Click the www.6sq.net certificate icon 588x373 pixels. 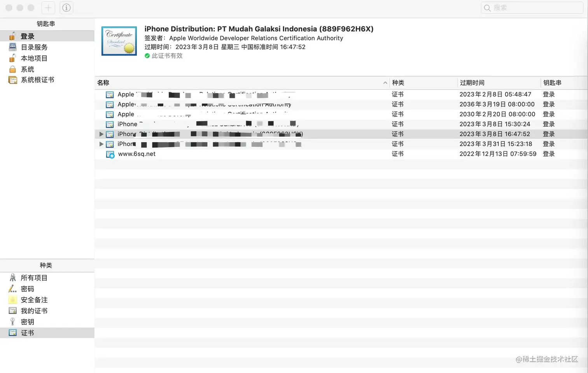pos(110,154)
